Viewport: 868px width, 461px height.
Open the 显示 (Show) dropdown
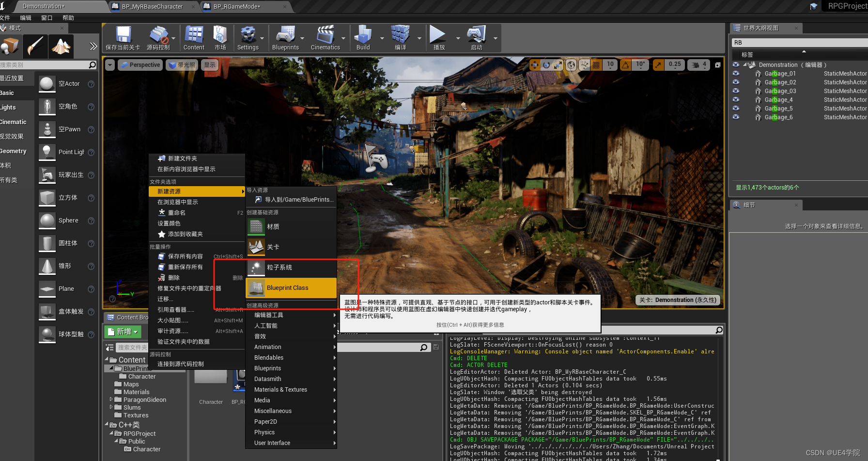(x=209, y=64)
